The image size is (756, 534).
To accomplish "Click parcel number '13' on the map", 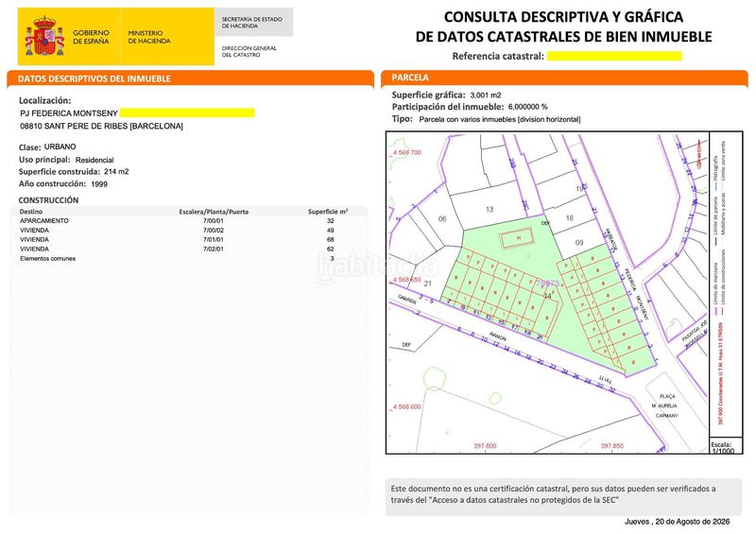I will tap(490, 210).
